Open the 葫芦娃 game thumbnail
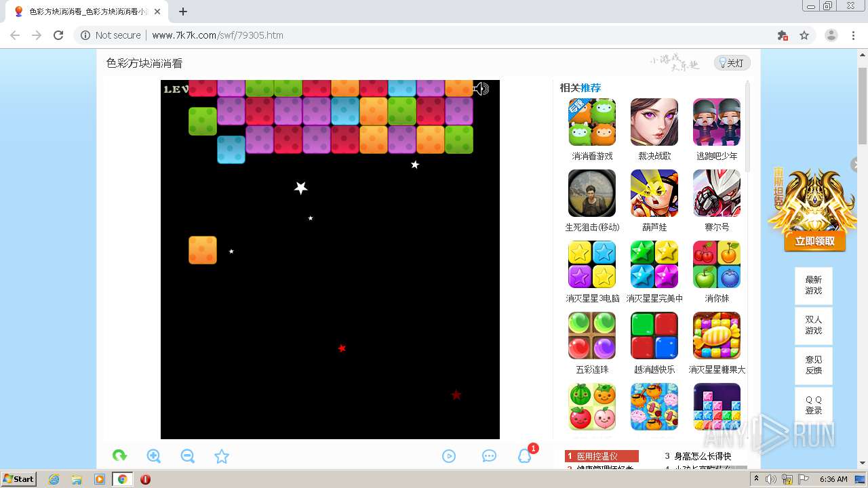This screenshot has width=868, height=488. pyautogui.click(x=654, y=193)
